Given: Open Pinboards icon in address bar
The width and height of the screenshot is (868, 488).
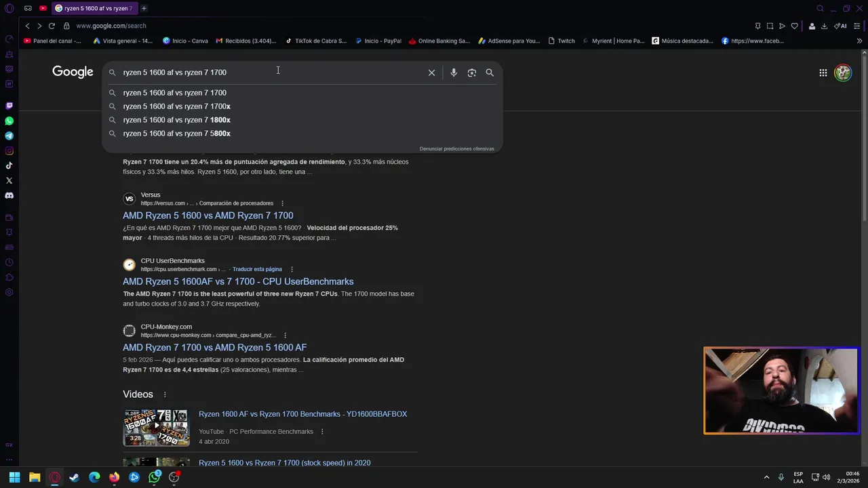Looking at the screenshot, I should pyautogui.click(x=757, y=26).
